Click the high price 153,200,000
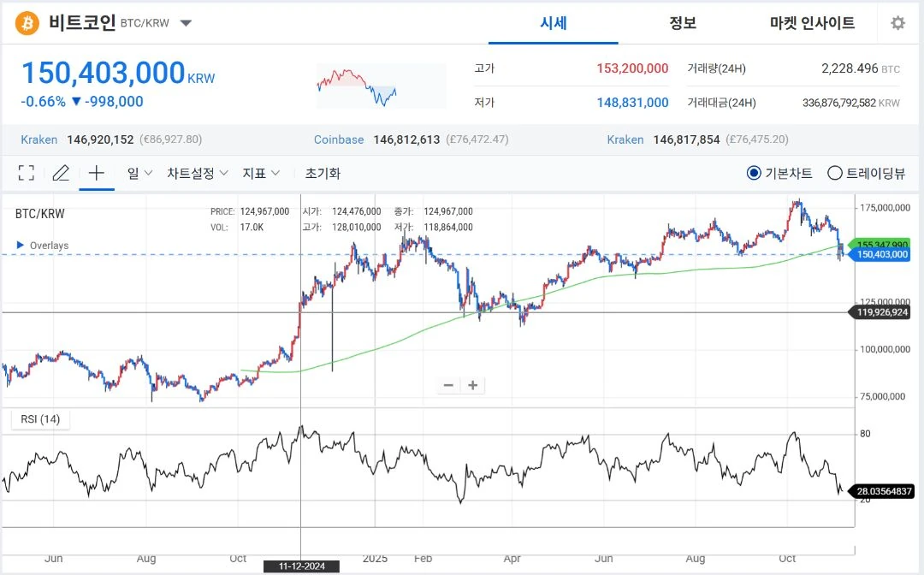The image size is (924, 575). coord(632,68)
